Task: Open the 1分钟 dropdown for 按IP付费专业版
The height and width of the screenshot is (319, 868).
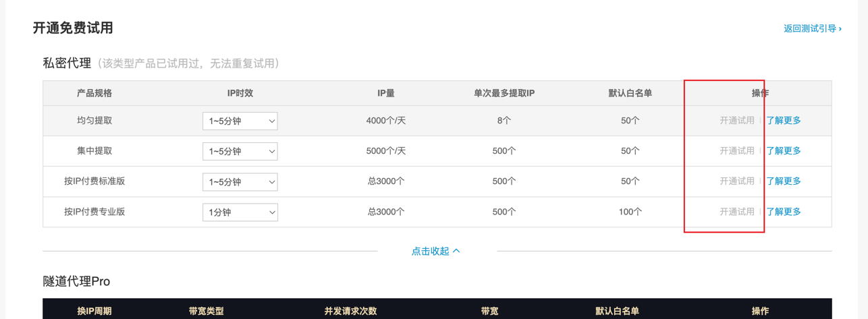Action: (240, 212)
